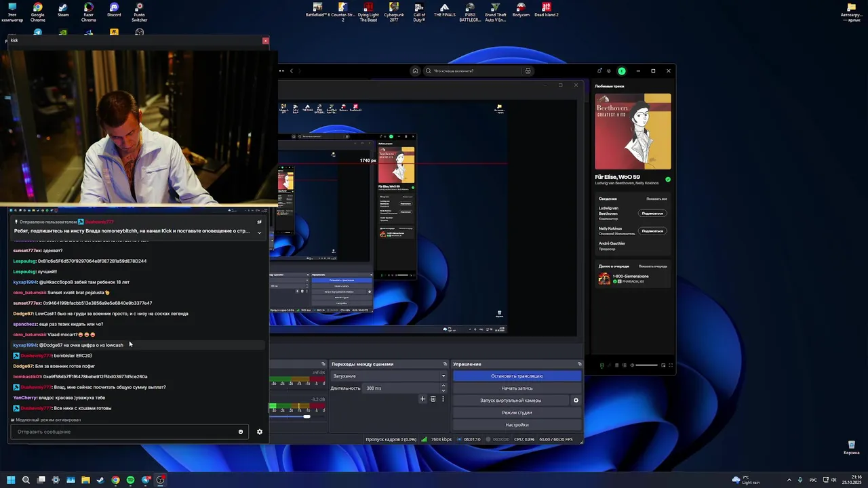Launch Cyberpunk 2077 desktop shortcut
The image size is (868, 488).
tap(394, 12)
